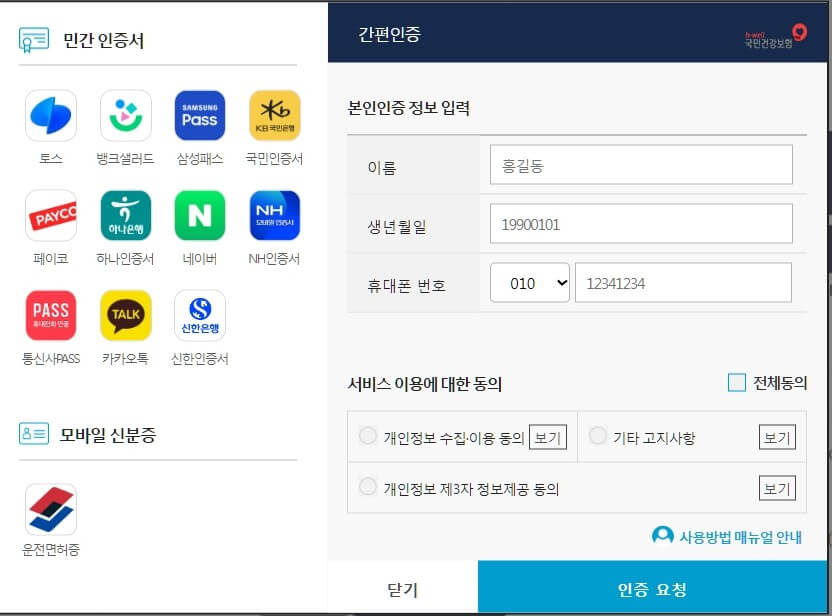
Task: Open the 010 phone prefix dropdown
Action: coord(530,283)
